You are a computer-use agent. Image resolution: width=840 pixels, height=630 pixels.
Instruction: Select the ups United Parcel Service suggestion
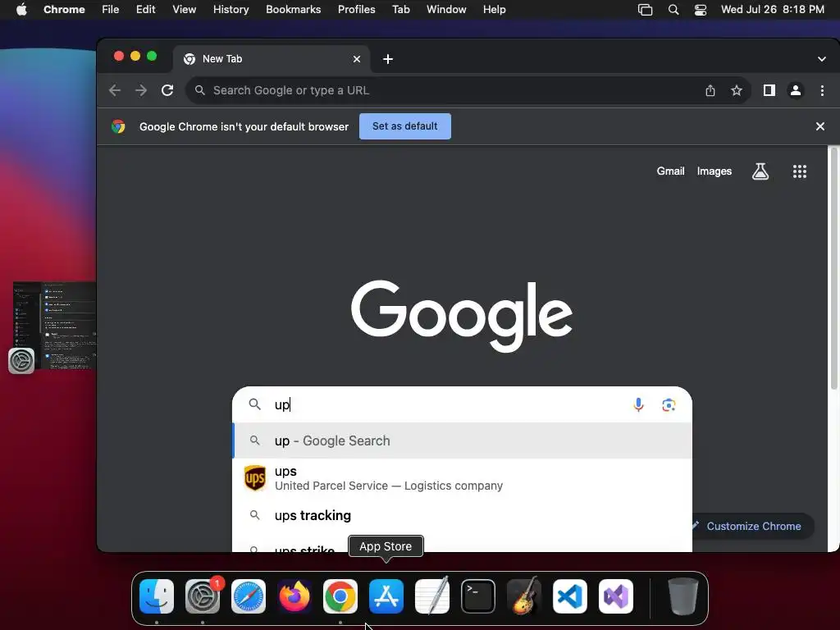(463, 478)
